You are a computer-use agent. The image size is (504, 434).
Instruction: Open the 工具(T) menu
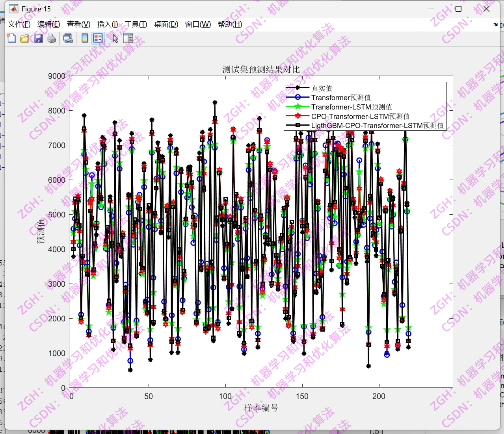[x=136, y=24]
